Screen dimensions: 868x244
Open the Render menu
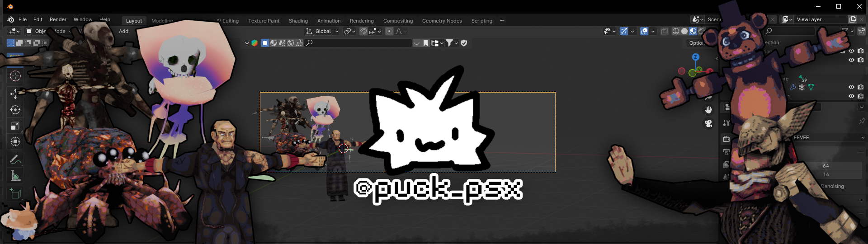point(58,19)
